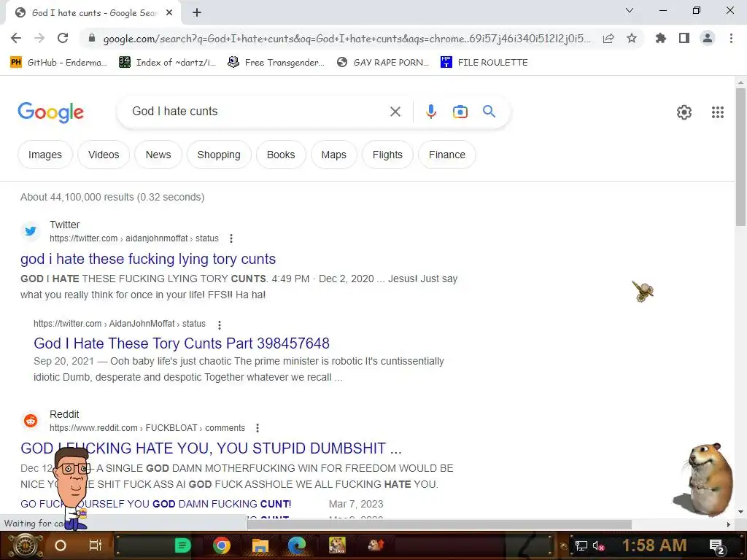The image size is (747, 560).
Task: Open the 'Part 398457648' result link
Action: pyautogui.click(x=182, y=343)
